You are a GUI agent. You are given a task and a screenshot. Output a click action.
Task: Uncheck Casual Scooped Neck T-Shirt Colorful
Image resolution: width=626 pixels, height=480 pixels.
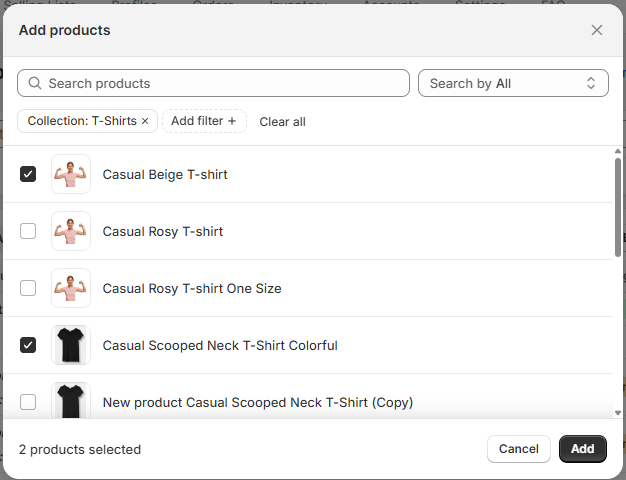click(28, 345)
